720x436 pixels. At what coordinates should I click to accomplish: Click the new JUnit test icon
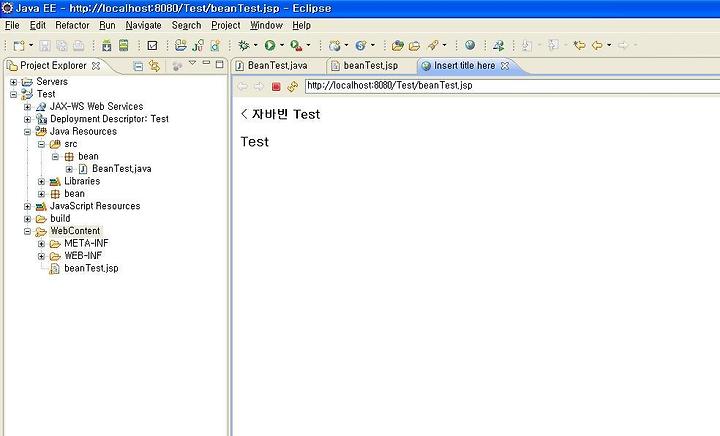click(x=198, y=45)
